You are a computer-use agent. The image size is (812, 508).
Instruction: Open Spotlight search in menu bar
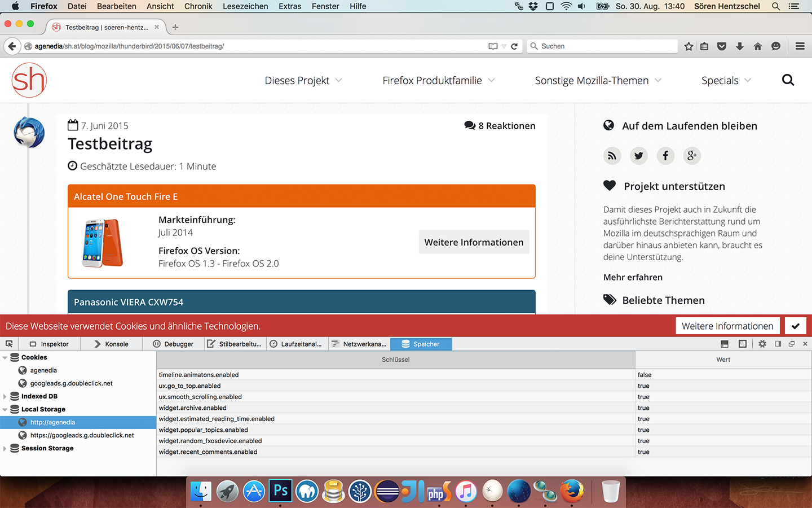click(776, 6)
